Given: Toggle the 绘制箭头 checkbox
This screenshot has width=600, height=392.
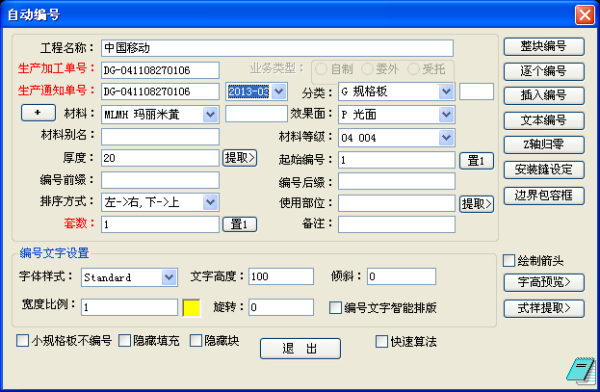Looking at the screenshot, I should (x=509, y=261).
